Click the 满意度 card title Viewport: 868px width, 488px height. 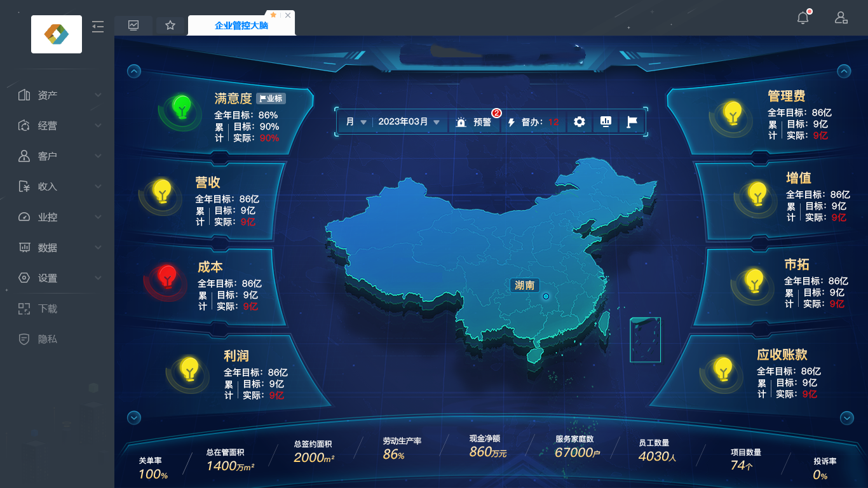233,98
